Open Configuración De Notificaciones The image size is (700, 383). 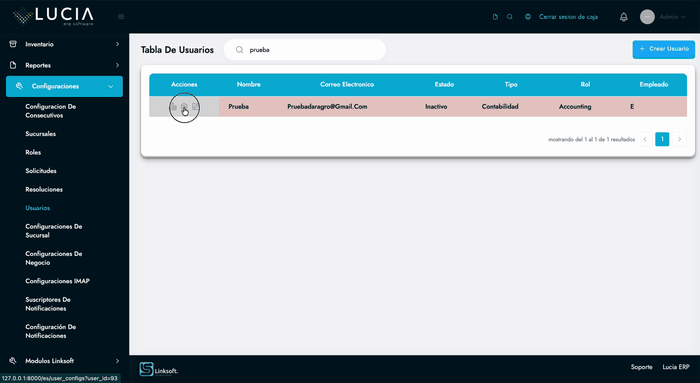[x=50, y=331]
